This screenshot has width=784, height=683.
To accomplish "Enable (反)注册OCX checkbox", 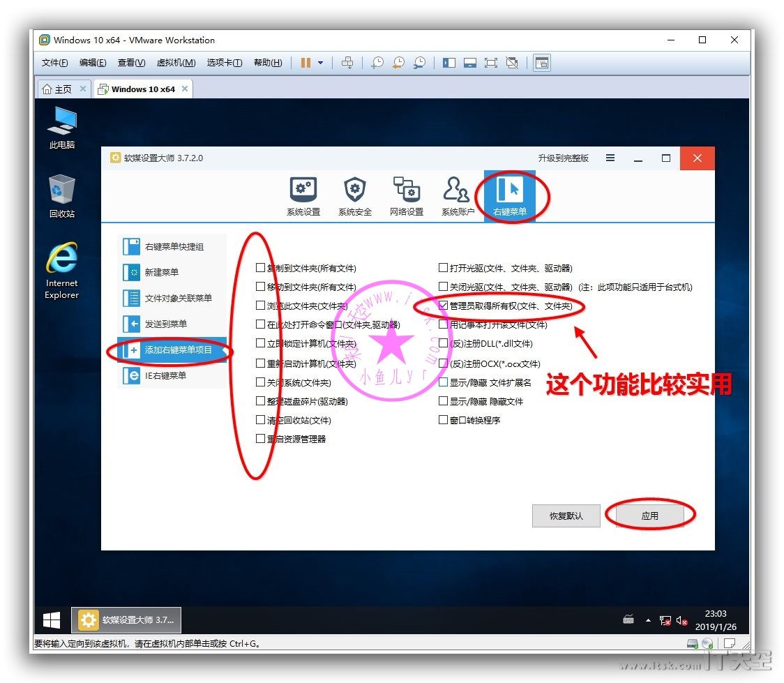I will coord(443,363).
